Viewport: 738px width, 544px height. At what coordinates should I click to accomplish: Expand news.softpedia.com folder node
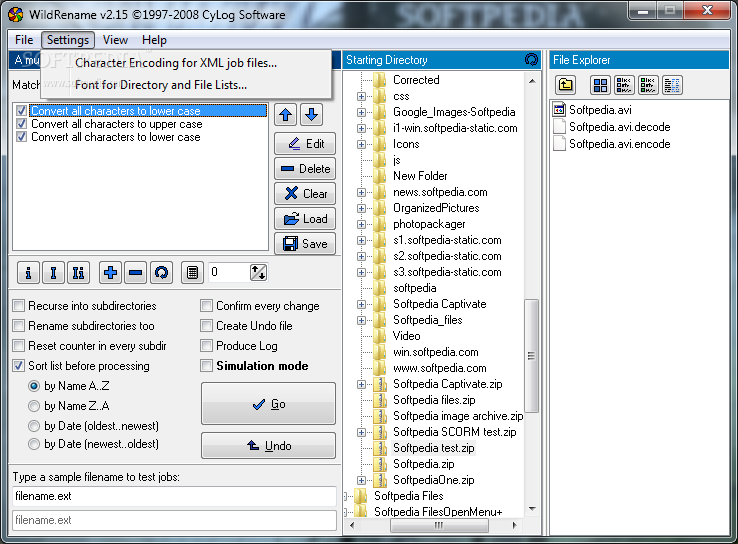click(x=361, y=192)
